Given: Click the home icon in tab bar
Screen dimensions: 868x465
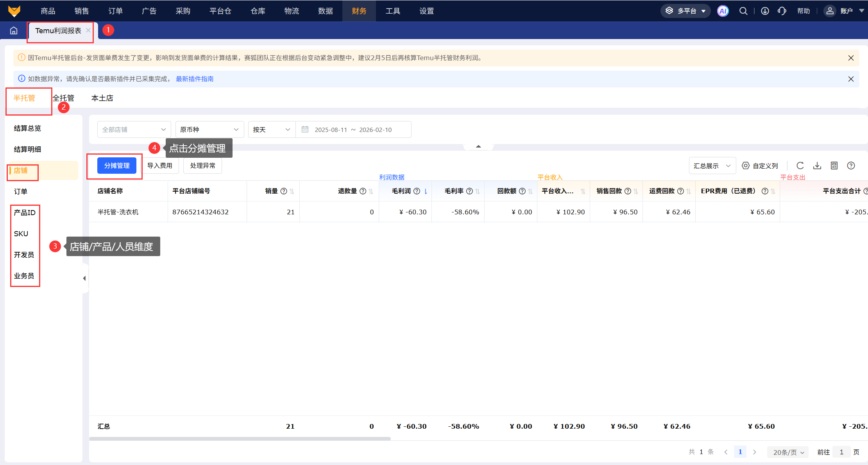Looking at the screenshot, I should click(x=14, y=30).
